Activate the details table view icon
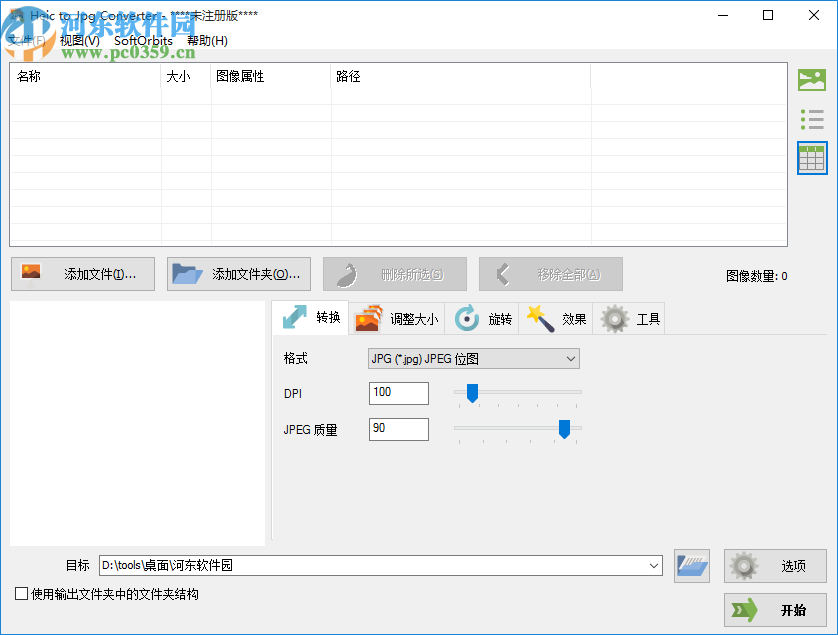The image size is (838, 635). (x=811, y=158)
